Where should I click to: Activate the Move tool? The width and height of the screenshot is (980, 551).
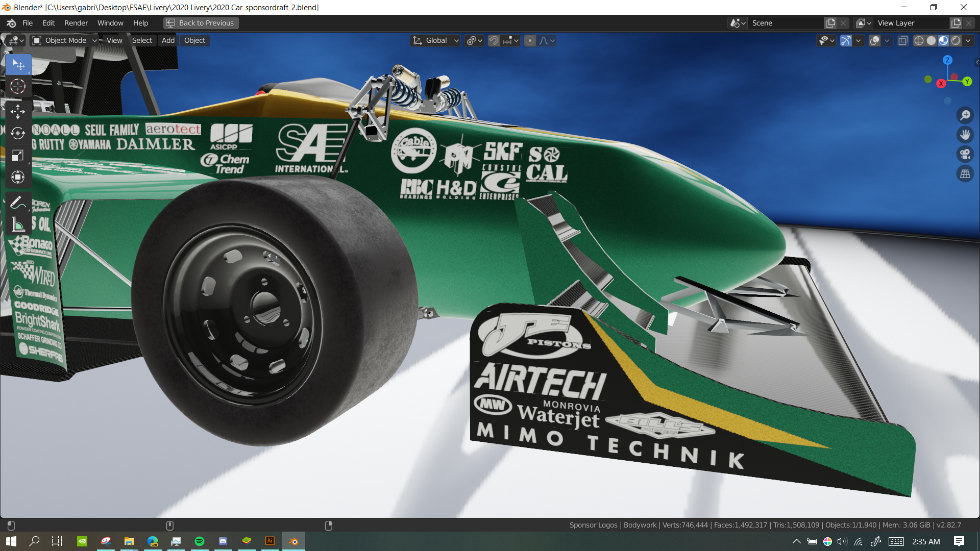(x=18, y=111)
